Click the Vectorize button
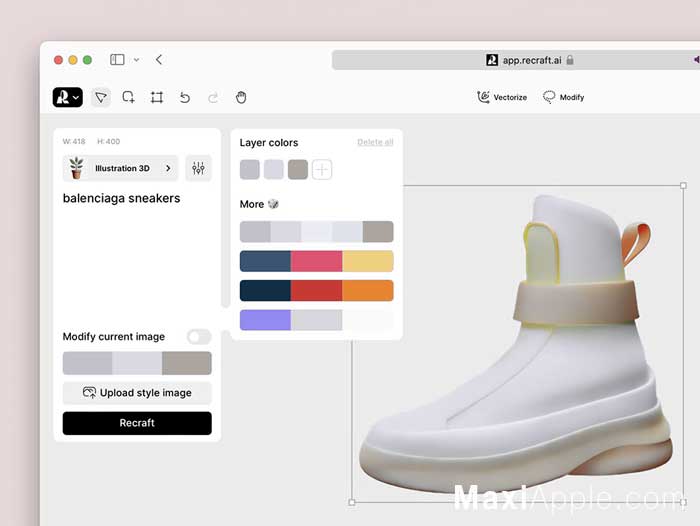The width and height of the screenshot is (700, 526). click(502, 97)
